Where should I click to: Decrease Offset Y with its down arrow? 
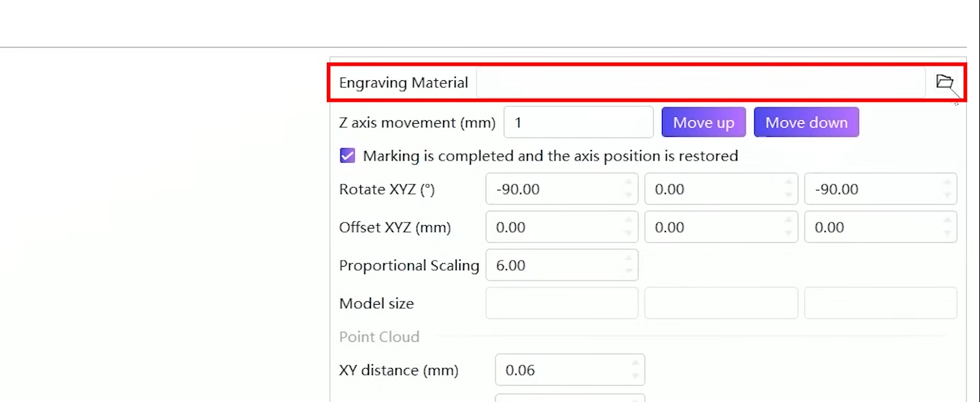(x=788, y=234)
